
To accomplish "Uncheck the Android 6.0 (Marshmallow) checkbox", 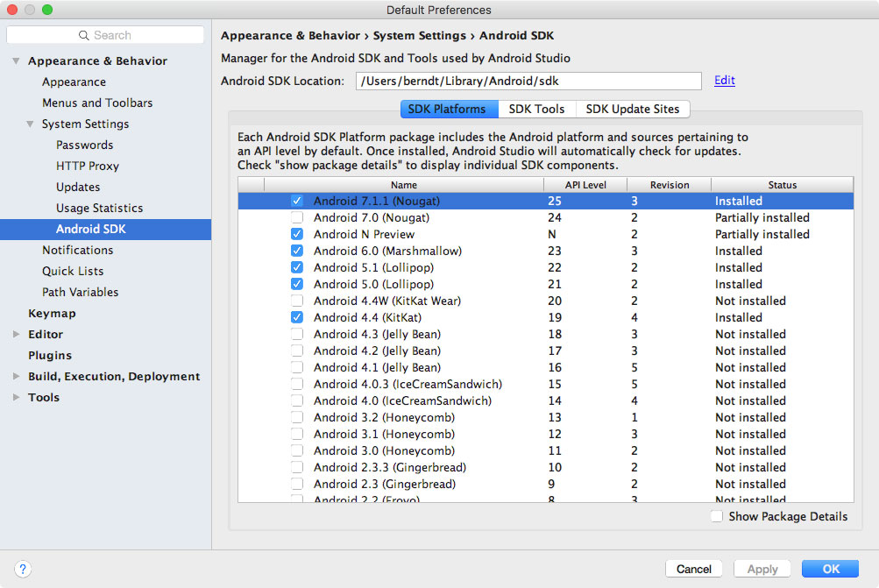I will click(x=297, y=251).
